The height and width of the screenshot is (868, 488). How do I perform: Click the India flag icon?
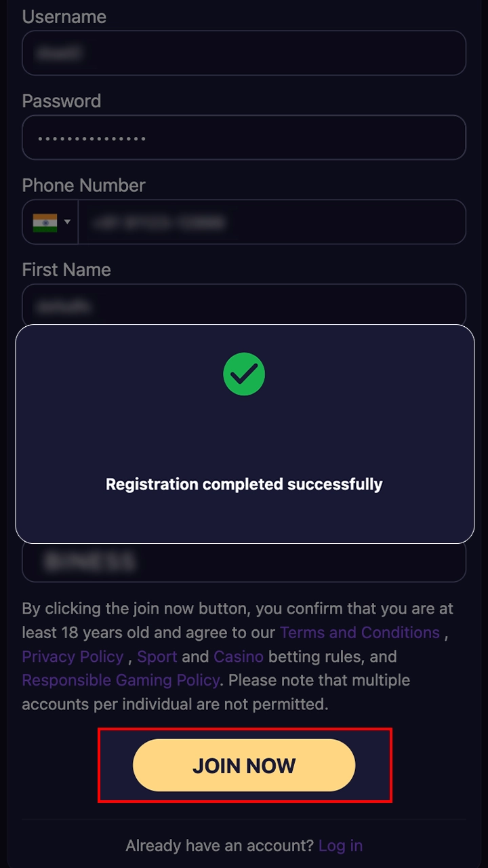click(45, 222)
